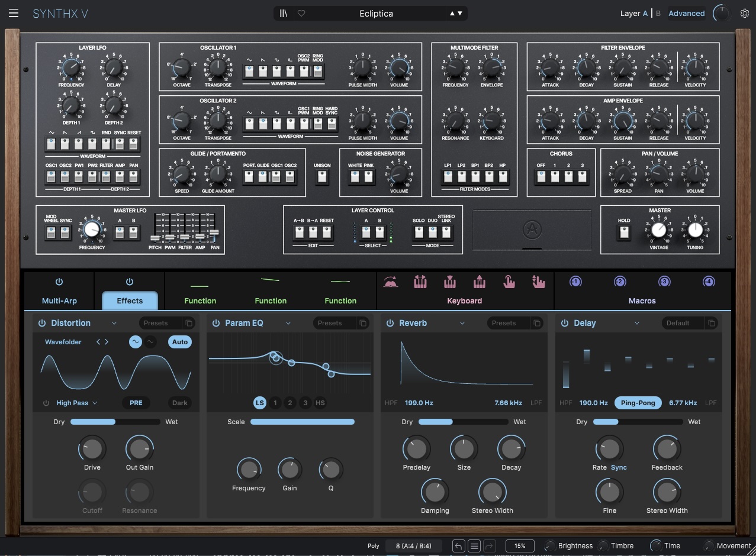The height and width of the screenshot is (556, 756).
Task: Click the copy icon next to Distortion Presets
Action: 189,323
